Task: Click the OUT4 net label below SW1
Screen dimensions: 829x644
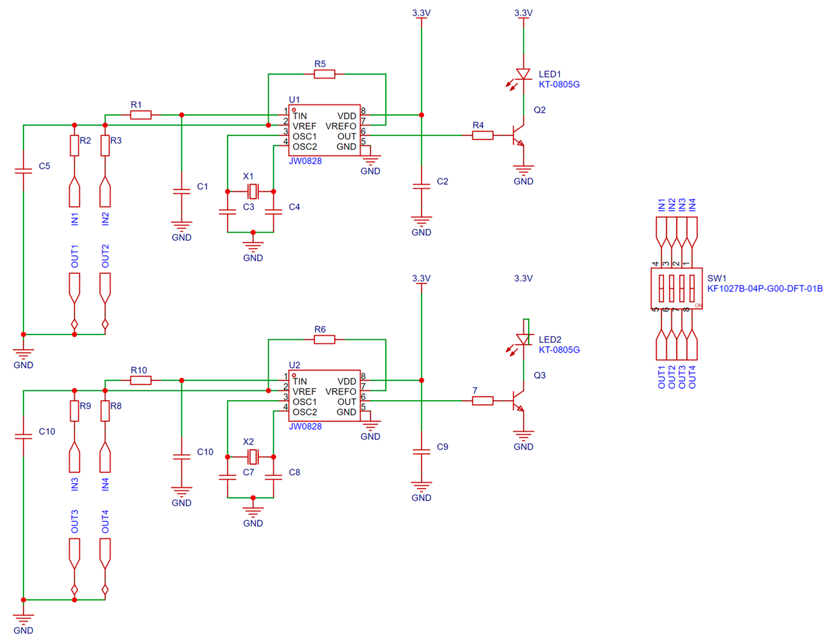Action: (692, 377)
